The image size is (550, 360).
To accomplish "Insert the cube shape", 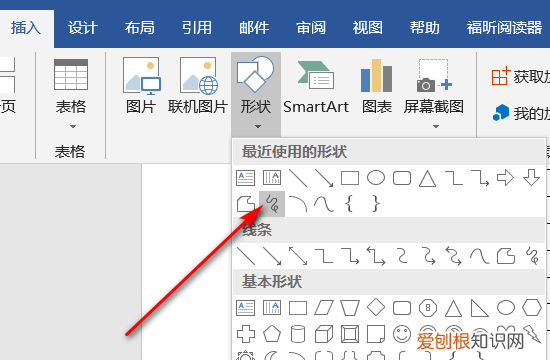I will [324, 334].
